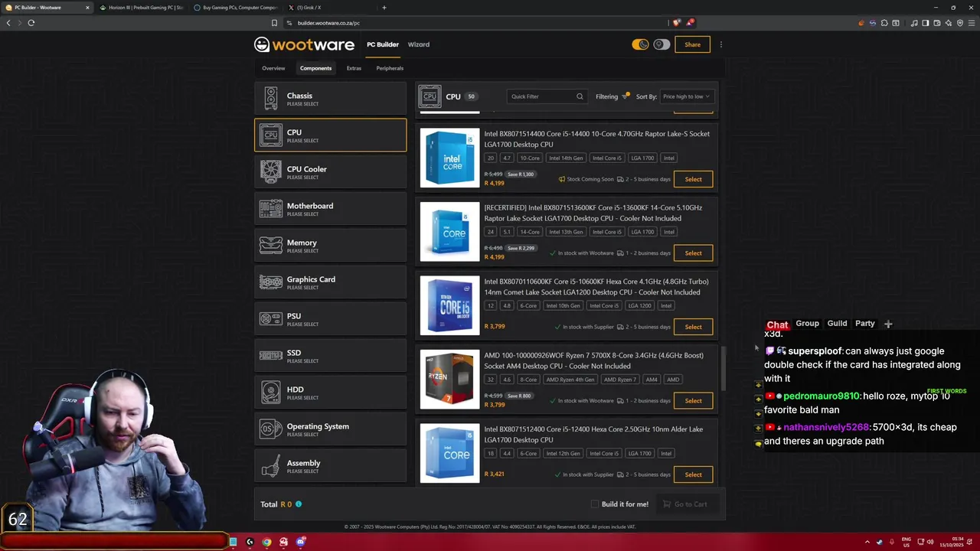The width and height of the screenshot is (980, 551).
Task: Open the browser sidebar panel icon
Action: tap(926, 23)
